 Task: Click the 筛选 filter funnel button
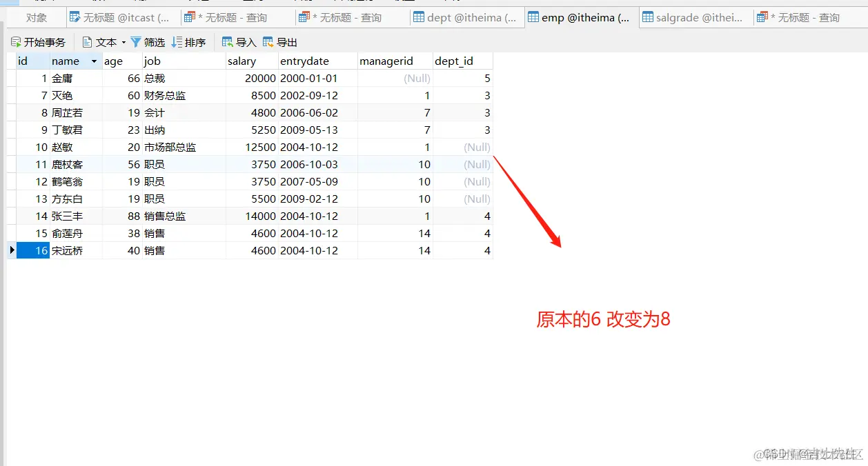(148, 43)
